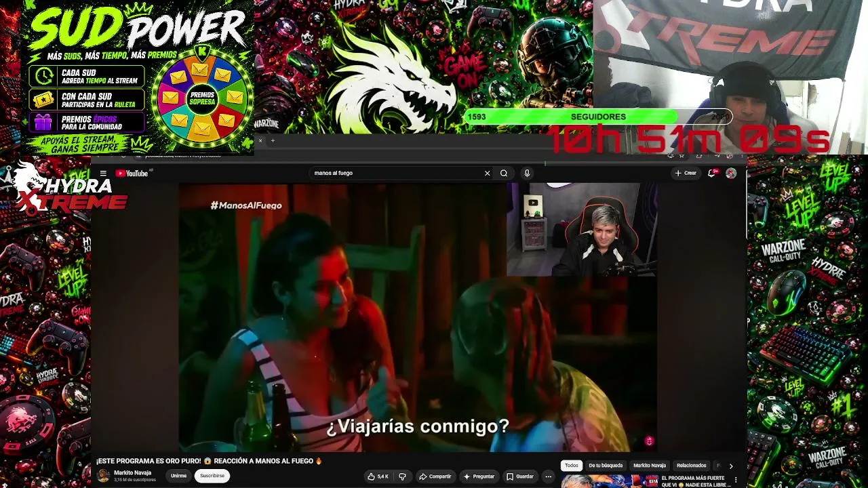Clear the search box text with X
Image resolution: width=868 pixels, height=488 pixels.
coord(487,174)
